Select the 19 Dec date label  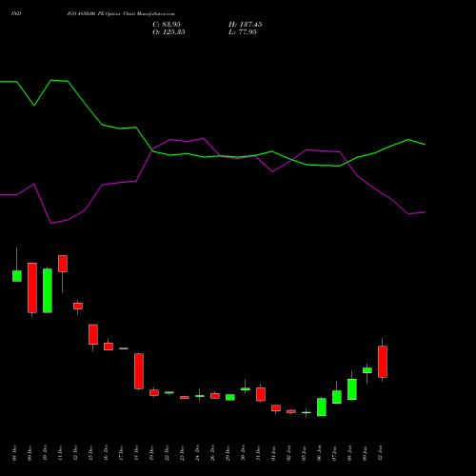(x=151, y=453)
